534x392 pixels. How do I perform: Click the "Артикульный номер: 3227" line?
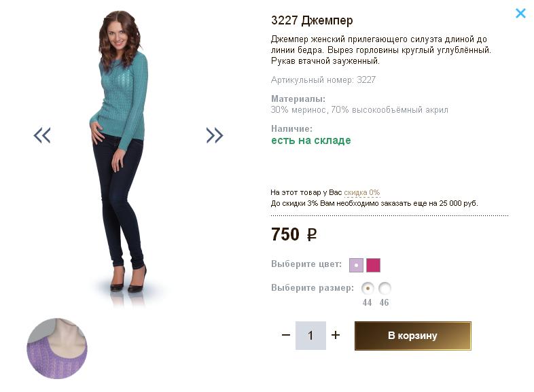[x=323, y=80]
